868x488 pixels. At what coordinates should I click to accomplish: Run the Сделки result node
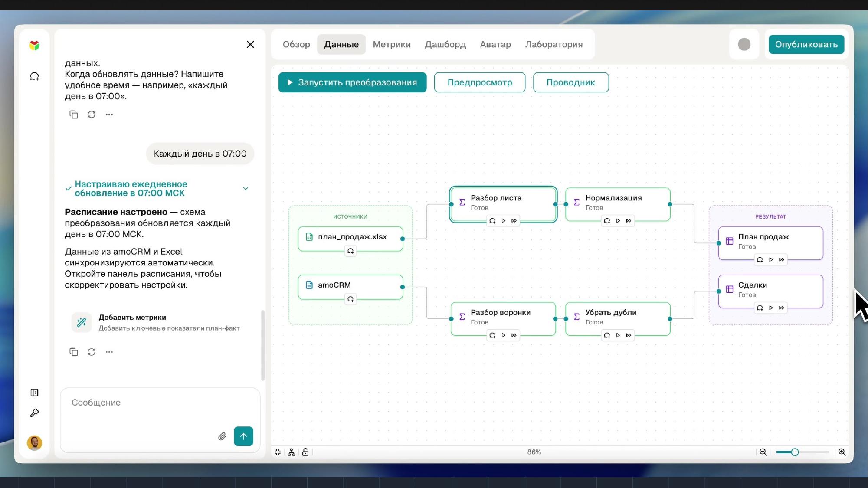tap(771, 308)
